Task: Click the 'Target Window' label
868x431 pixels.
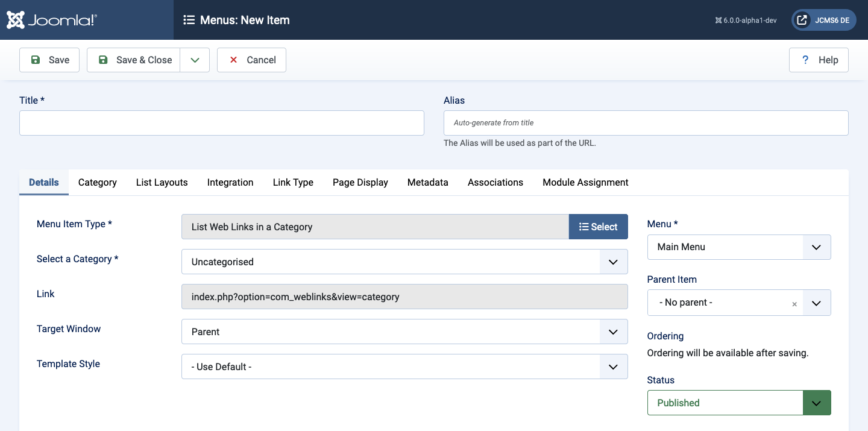Action: 69,329
